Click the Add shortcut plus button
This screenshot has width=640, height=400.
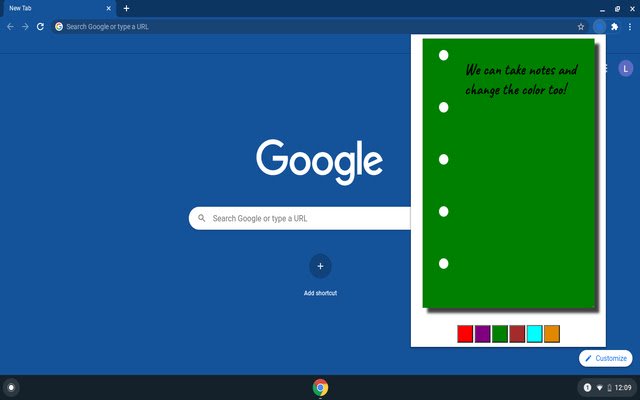tap(320, 266)
